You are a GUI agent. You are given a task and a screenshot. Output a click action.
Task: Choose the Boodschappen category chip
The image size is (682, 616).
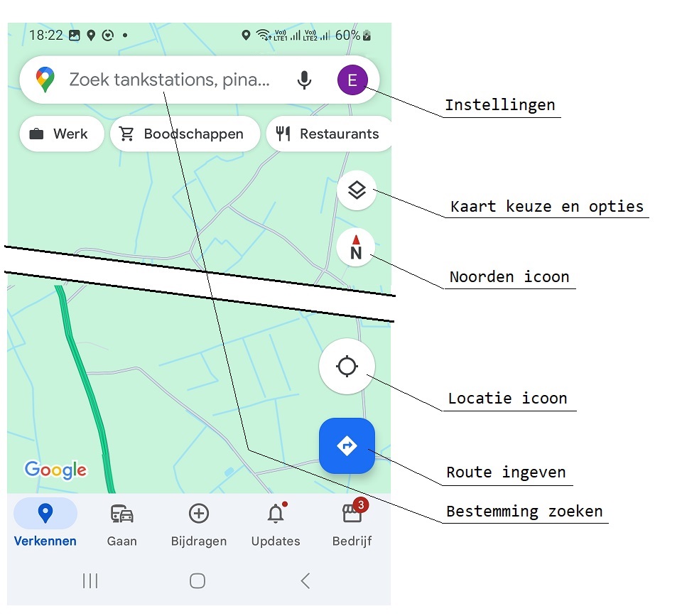(185, 134)
